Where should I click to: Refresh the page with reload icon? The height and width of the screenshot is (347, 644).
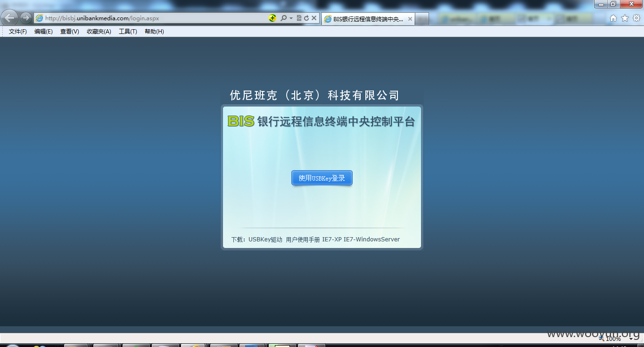pyautogui.click(x=306, y=18)
